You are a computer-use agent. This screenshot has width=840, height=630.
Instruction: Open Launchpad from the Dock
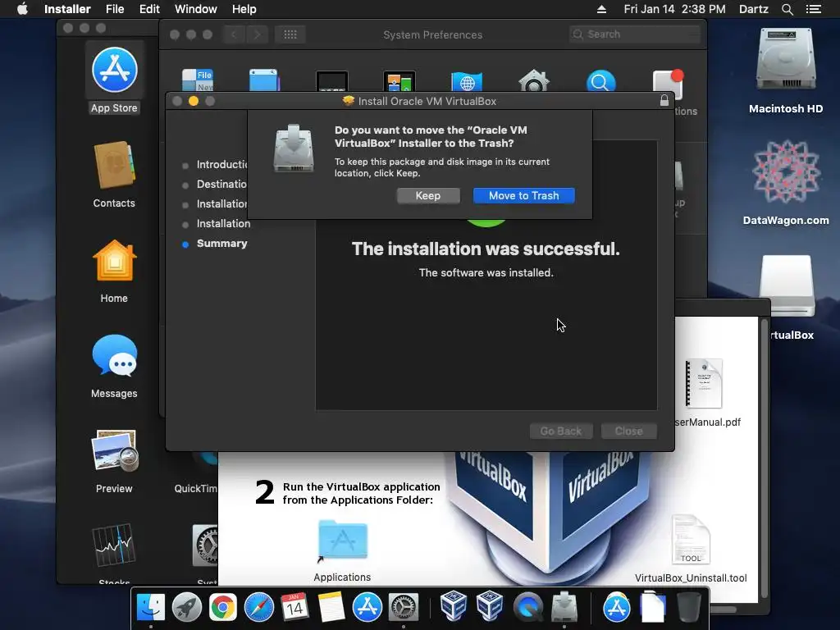tap(187, 608)
